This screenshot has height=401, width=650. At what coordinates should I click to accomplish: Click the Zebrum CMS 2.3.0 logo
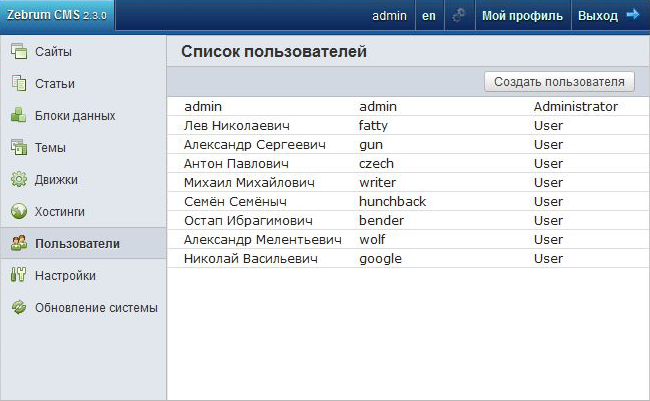(x=57, y=15)
